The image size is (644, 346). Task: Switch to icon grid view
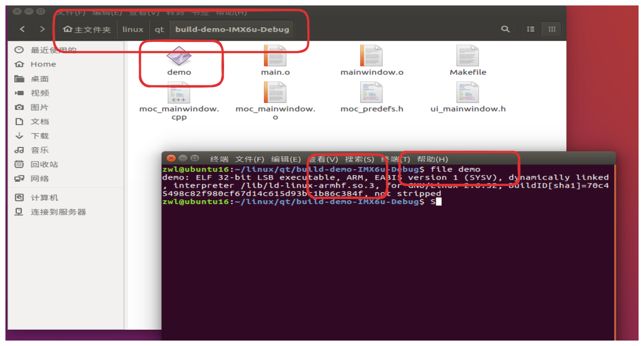tap(552, 29)
